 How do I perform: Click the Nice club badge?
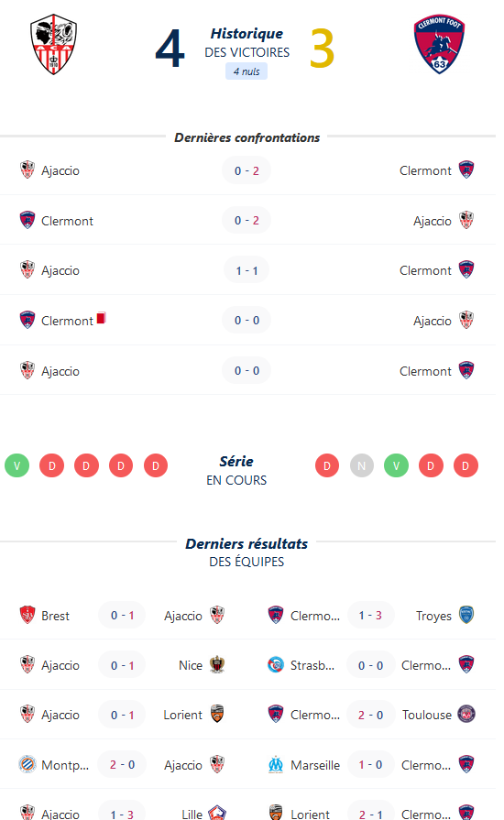pos(217,664)
